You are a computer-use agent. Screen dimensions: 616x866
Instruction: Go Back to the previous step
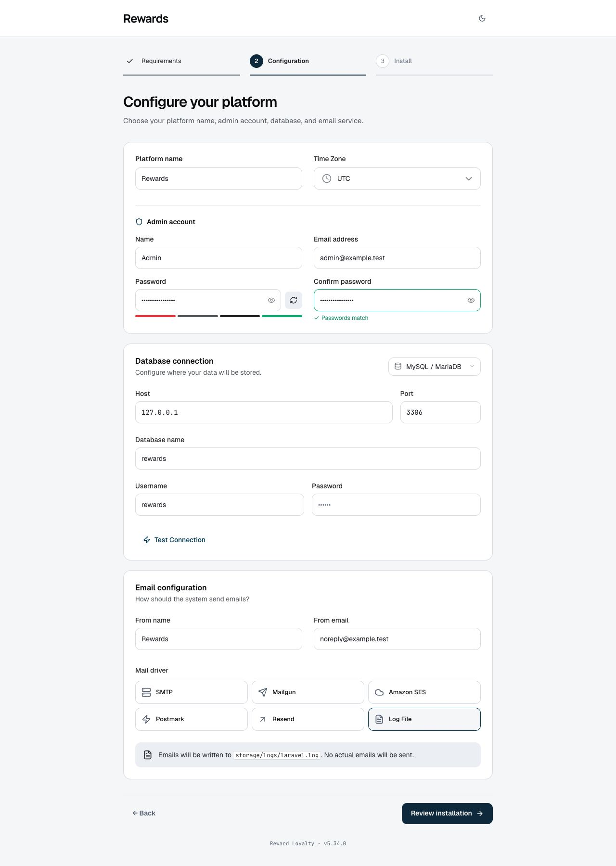[x=144, y=813]
